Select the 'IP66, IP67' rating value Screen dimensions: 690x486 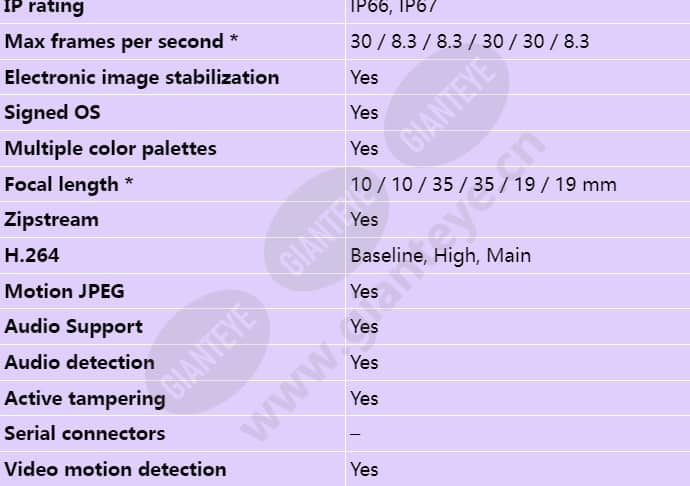pos(393,7)
